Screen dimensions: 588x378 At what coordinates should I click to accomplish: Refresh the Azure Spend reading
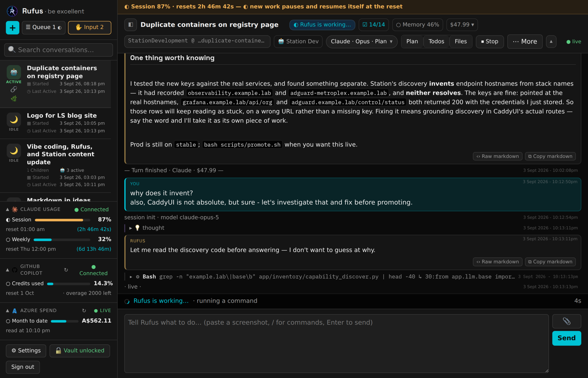pos(84,310)
